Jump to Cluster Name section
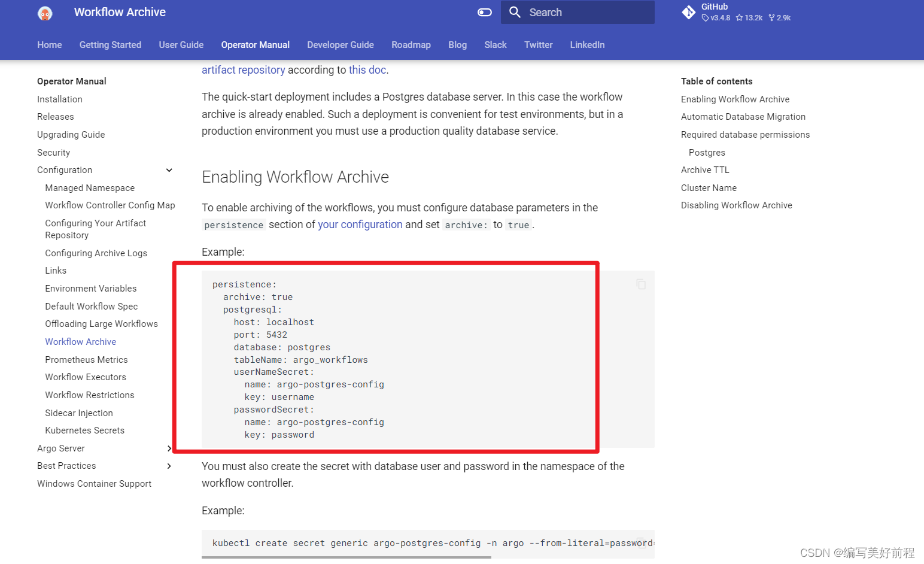Image resolution: width=924 pixels, height=564 pixels. click(x=709, y=188)
